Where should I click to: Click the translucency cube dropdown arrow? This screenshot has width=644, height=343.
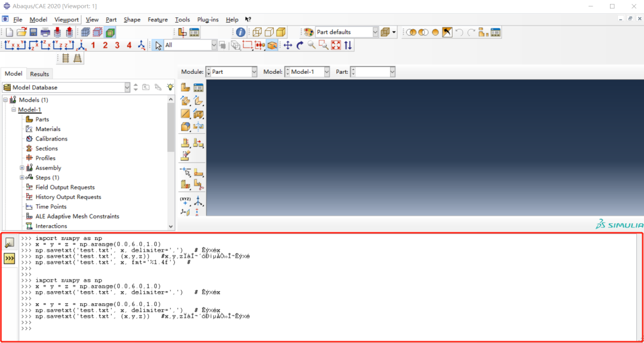[394, 32]
